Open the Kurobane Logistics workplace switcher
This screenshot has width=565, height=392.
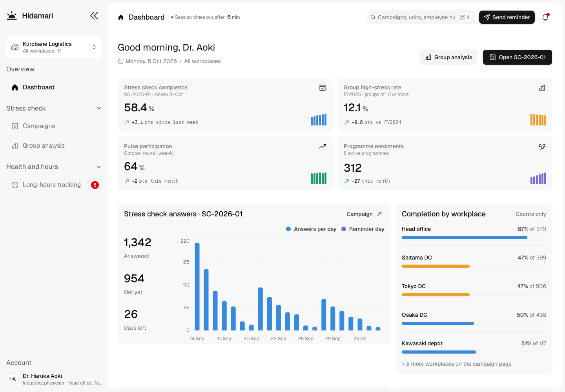coord(54,47)
